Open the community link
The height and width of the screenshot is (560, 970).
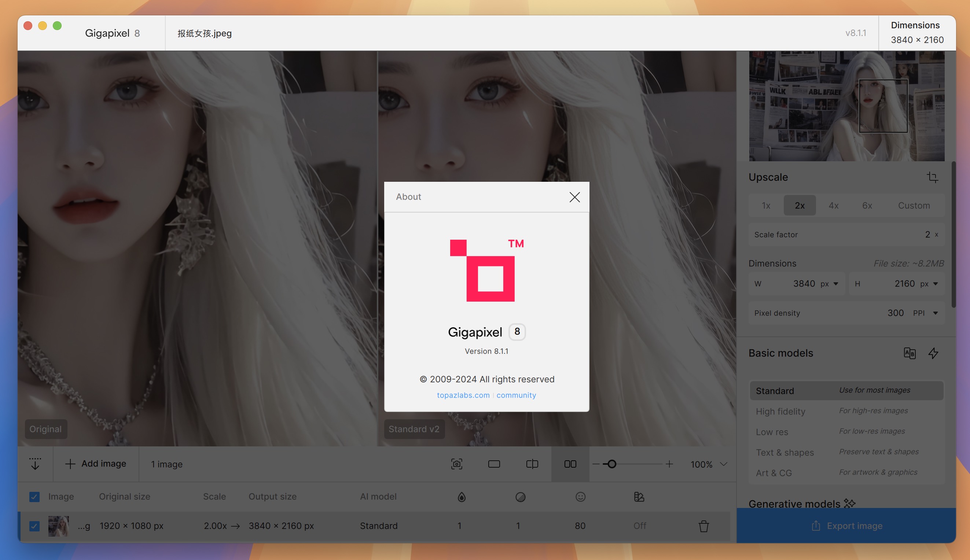(516, 395)
